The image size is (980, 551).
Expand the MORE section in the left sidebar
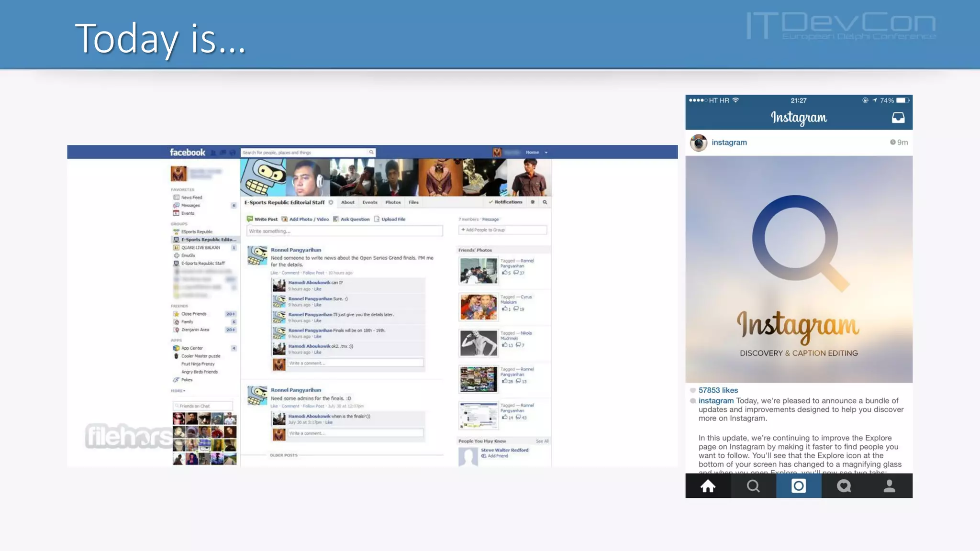tap(178, 391)
